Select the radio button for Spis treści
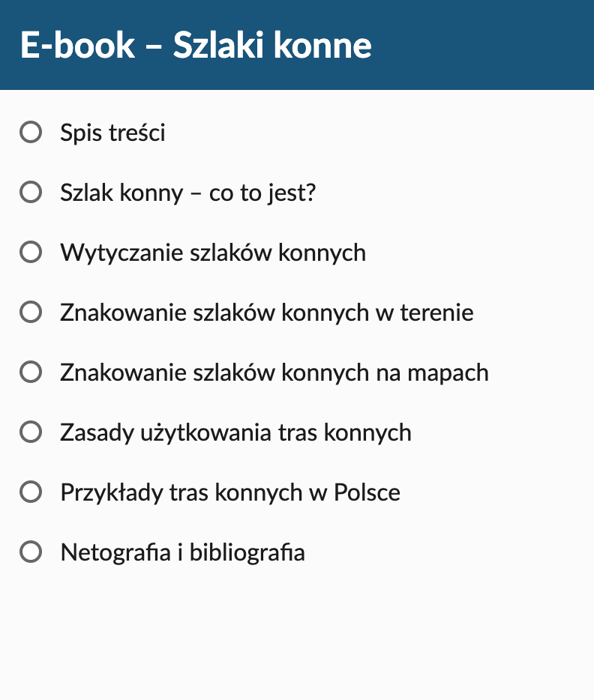 coord(31,132)
